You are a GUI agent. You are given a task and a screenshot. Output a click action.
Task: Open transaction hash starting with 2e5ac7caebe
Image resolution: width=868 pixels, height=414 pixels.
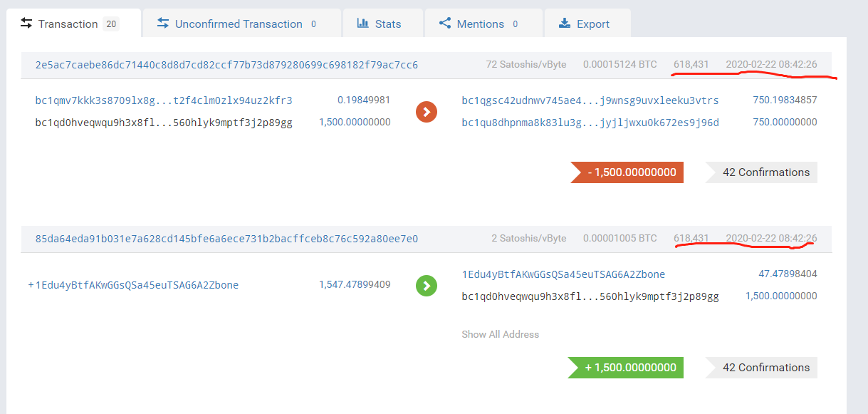226,65
